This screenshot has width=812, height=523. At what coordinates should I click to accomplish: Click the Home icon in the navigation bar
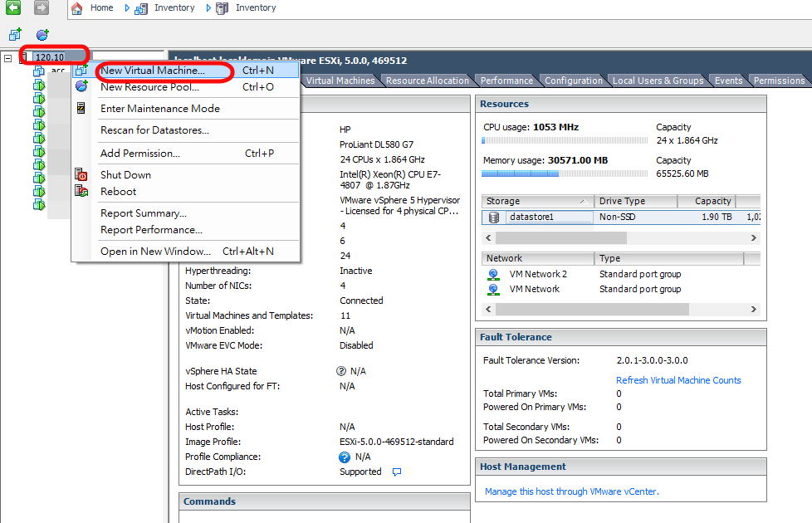coord(76,7)
